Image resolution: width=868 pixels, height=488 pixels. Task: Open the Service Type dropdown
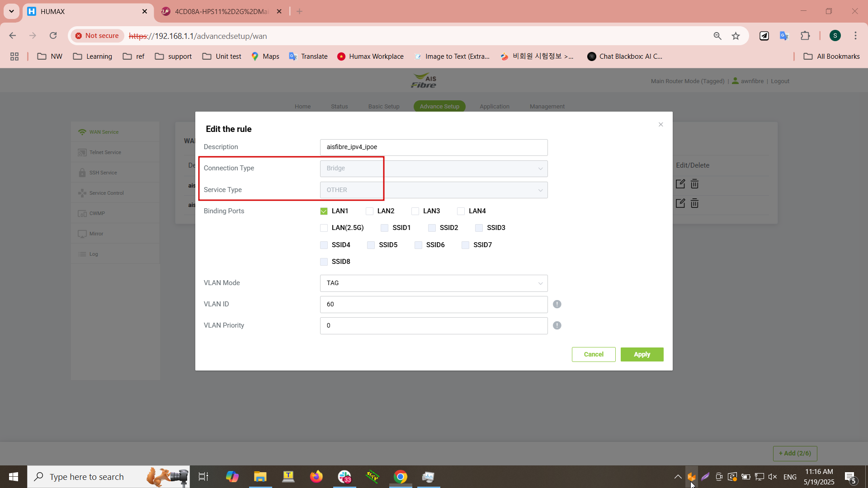(434, 190)
